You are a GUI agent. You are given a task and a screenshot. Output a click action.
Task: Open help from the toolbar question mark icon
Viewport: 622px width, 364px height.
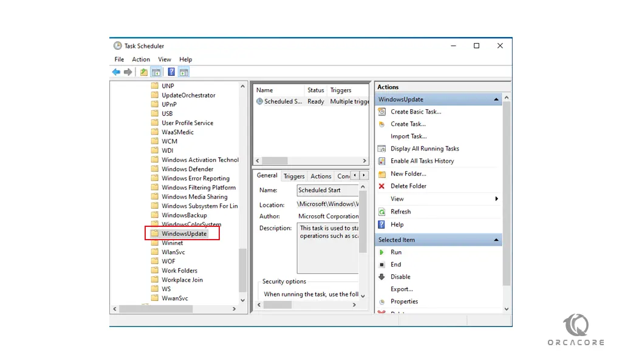[x=171, y=72]
